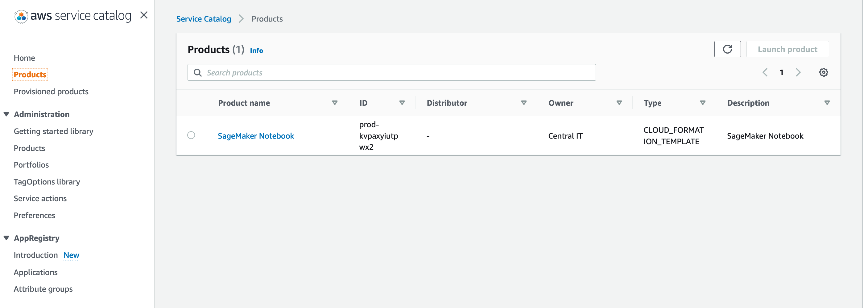The height and width of the screenshot is (308, 868).
Task: Collapse the Administration section
Action: point(6,114)
